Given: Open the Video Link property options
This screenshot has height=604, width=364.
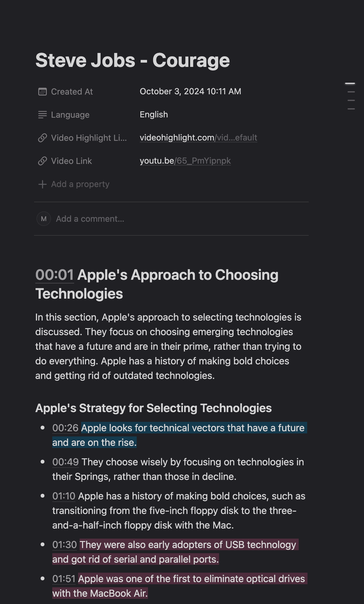Looking at the screenshot, I should pos(72,161).
